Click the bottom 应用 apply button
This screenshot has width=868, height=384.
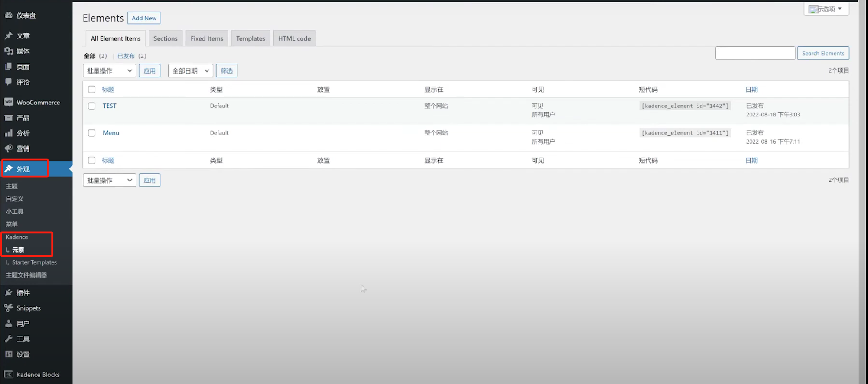(150, 180)
